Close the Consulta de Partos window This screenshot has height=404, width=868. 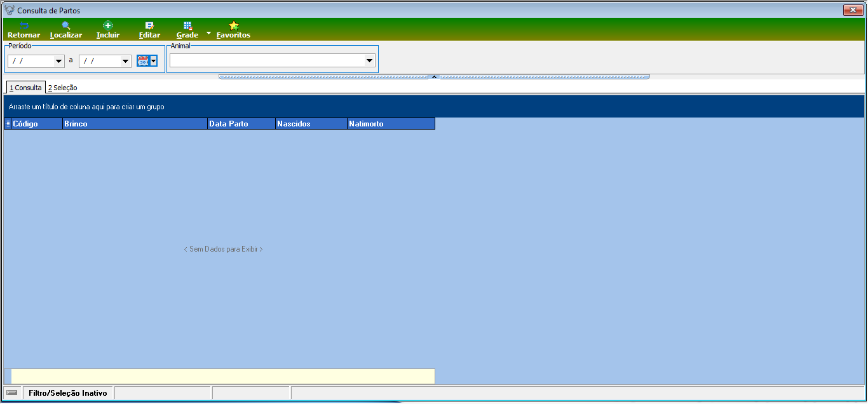coord(852,10)
